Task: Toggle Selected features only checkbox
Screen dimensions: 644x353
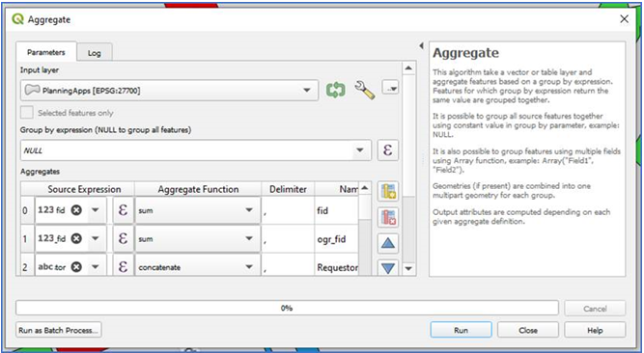Action: tap(27, 113)
